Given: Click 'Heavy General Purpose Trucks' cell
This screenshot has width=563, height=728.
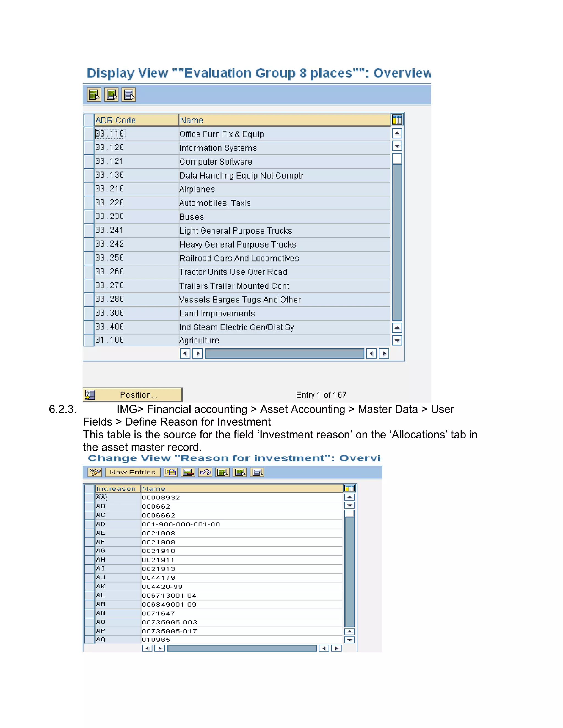Looking at the screenshot, I should click(285, 244).
